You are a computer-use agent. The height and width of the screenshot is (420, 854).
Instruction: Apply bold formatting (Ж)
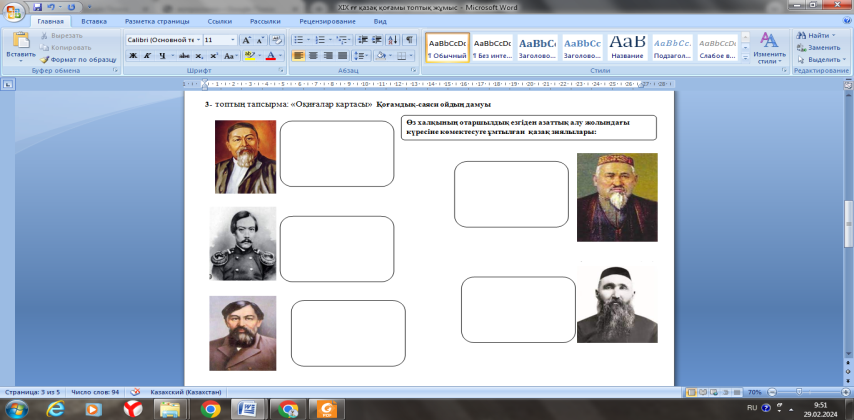[132, 56]
